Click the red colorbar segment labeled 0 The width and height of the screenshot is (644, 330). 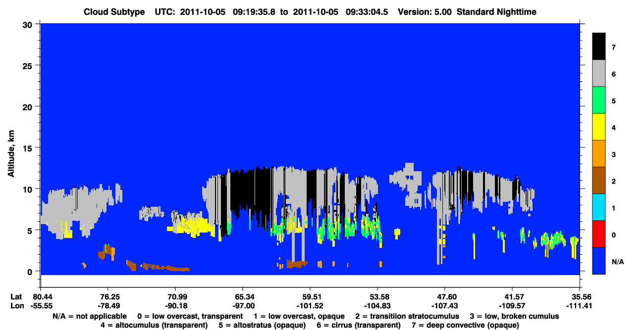[x=599, y=234]
